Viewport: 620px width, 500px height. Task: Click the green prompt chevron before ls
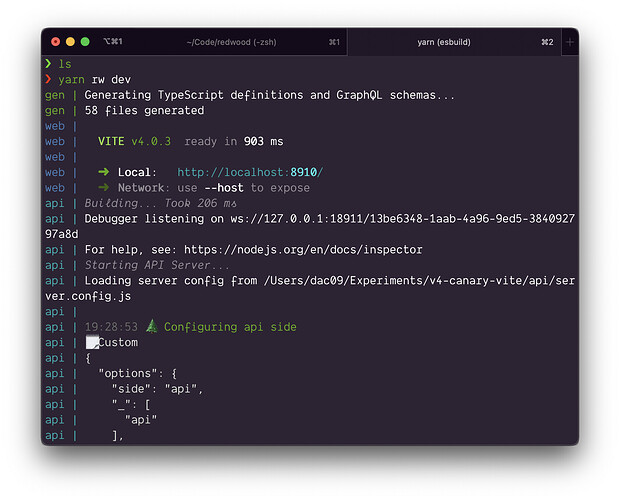click(48, 64)
